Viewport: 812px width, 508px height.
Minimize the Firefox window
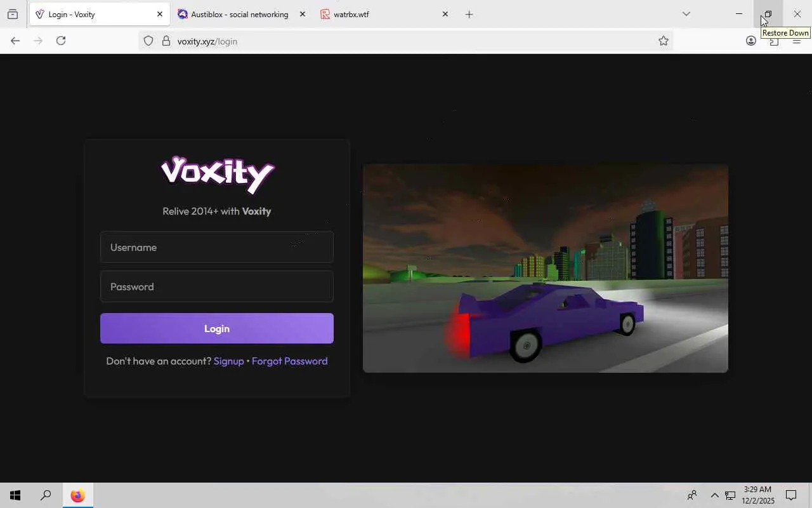(x=739, y=14)
